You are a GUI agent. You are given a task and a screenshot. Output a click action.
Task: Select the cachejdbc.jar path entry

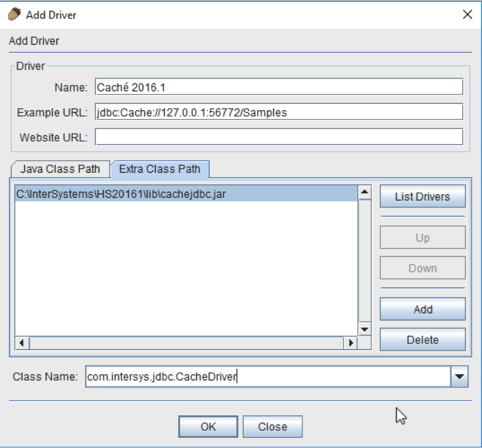[x=120, y=194]
